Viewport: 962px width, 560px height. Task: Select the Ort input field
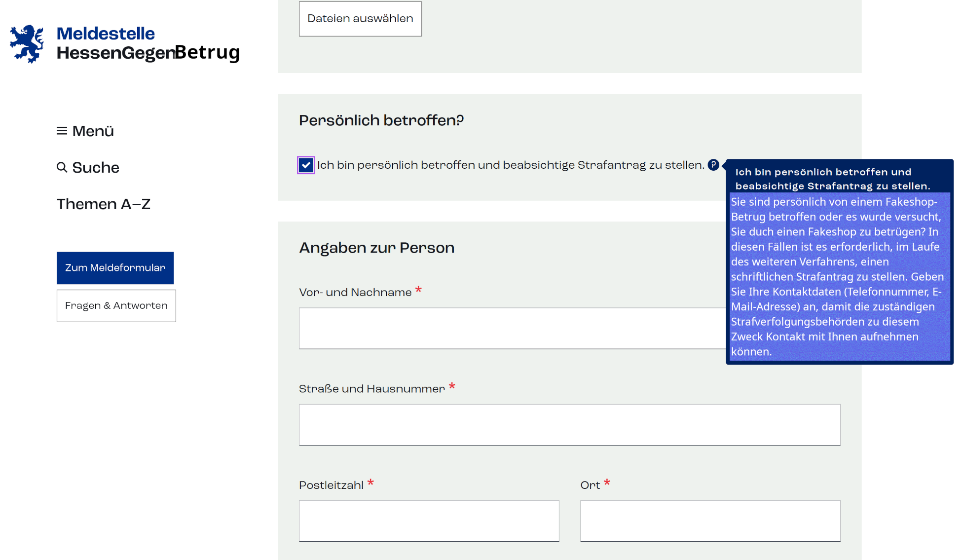point(710,521)
